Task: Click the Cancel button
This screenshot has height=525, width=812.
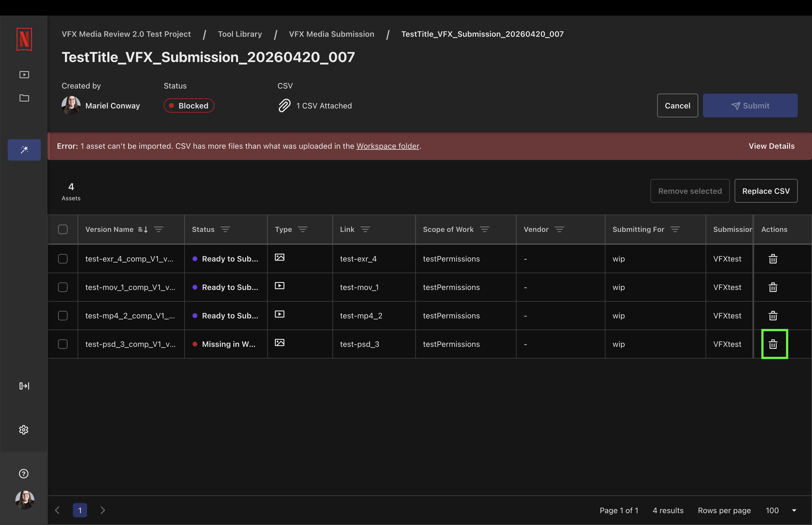Action: tap(677, 106)
